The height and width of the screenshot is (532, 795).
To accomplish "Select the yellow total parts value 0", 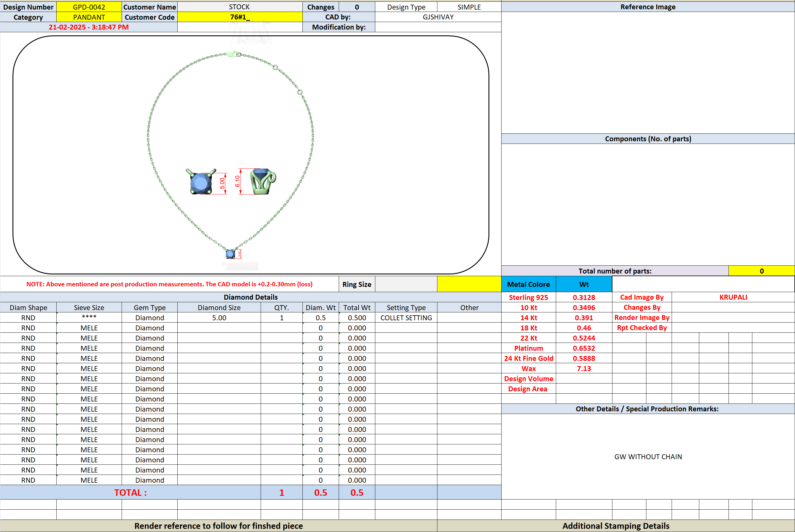I will 761,271.
